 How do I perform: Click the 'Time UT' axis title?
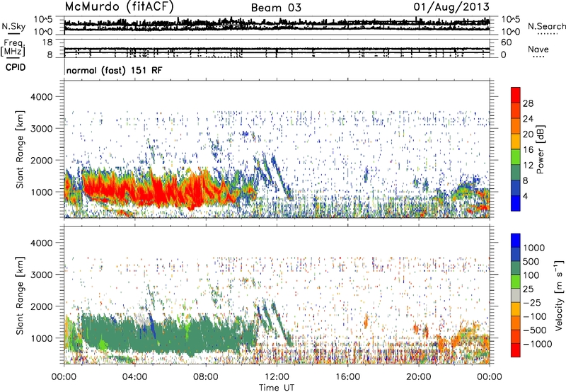click(277, 387)
